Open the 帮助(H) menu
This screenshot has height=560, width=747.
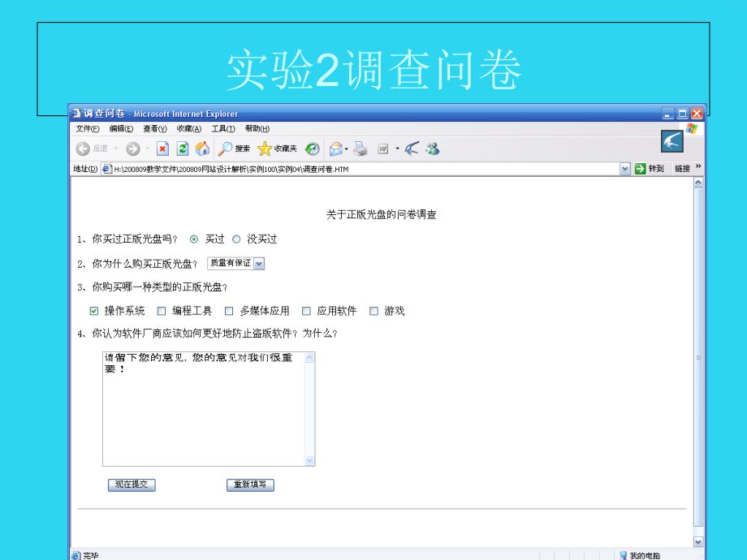coord(257,129)
